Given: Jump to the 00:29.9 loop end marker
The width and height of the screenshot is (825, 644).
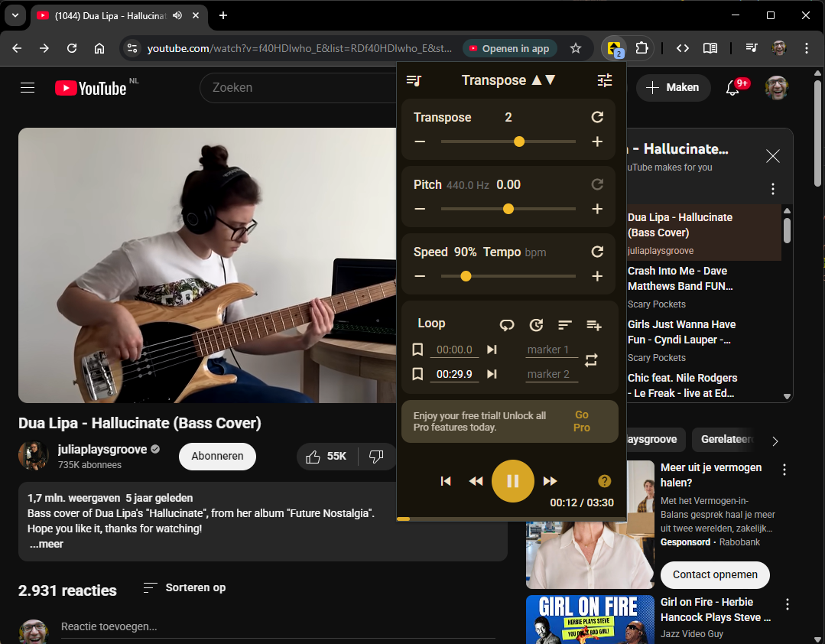Looking at the screenshot, I should [x=492, y=374].
